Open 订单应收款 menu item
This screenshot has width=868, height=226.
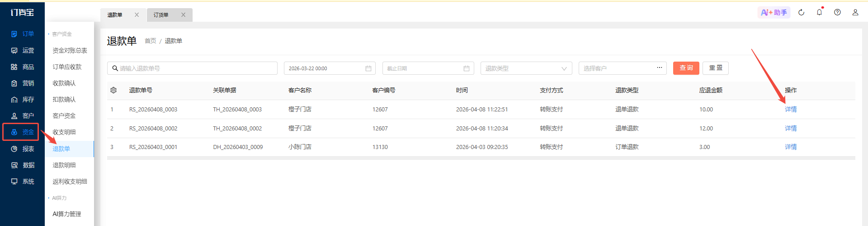pos(67,67)
